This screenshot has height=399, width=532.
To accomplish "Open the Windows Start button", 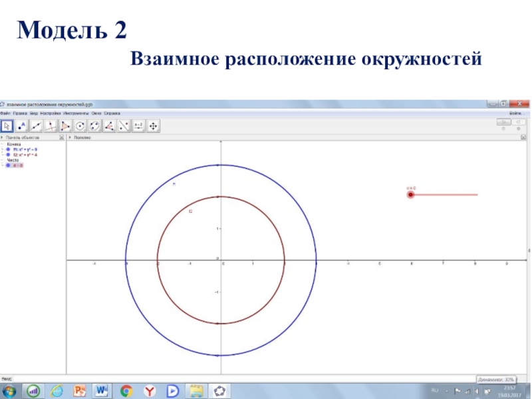I will tap(9, 391).
